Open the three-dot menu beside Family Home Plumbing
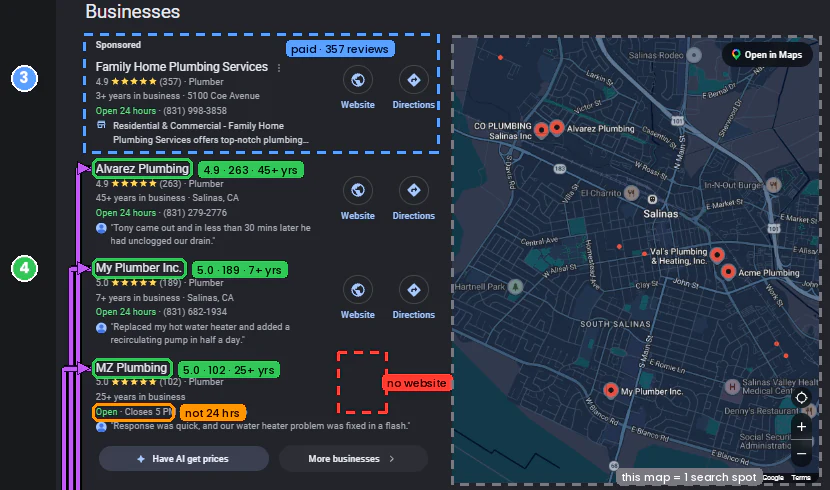Viewport: 830px width, 490px height. tap(279, 68)
